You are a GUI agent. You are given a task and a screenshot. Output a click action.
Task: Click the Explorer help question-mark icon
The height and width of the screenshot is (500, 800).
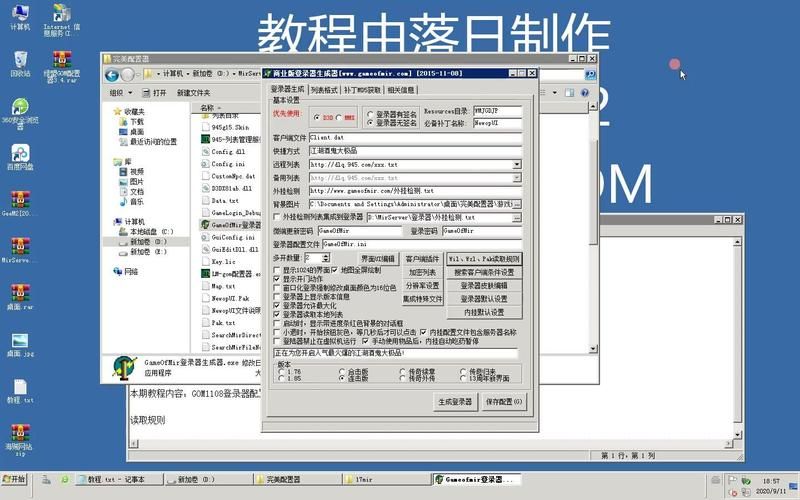585,92
